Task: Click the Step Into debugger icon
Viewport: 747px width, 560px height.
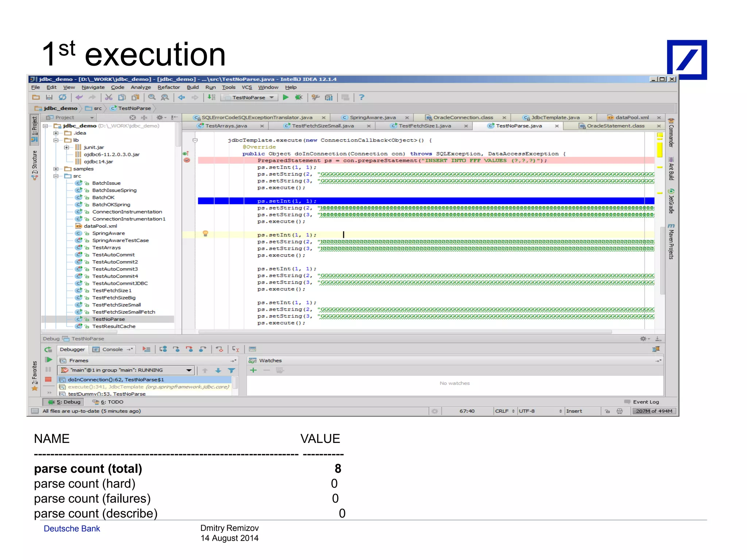Action: pos(176,349)
